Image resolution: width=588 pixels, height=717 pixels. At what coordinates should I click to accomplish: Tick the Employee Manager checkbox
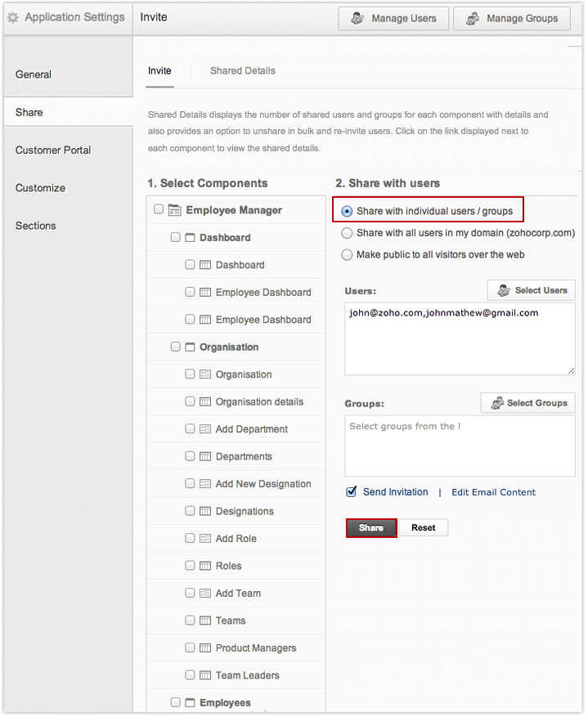[159, 210]
